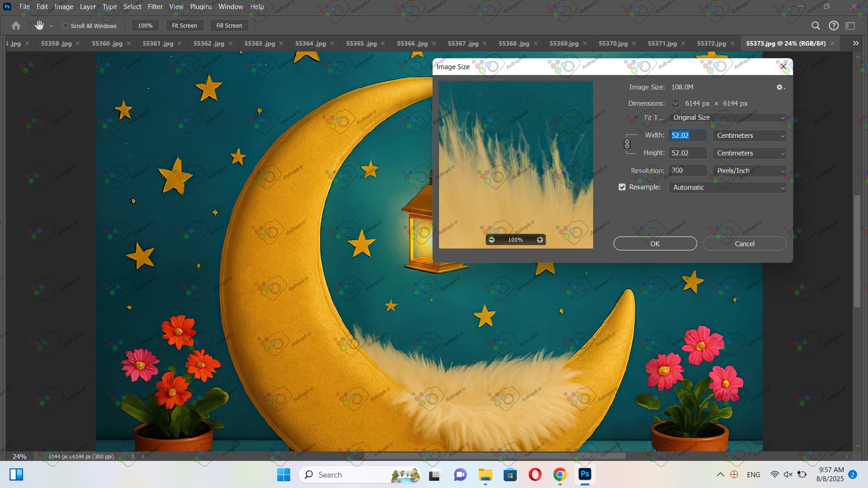Open the Resolution Pixels/Inch unit dropdown
Image resolution: width=868 pixels, height=488 pixels.
pyautogui.click(x=749, y=171)
